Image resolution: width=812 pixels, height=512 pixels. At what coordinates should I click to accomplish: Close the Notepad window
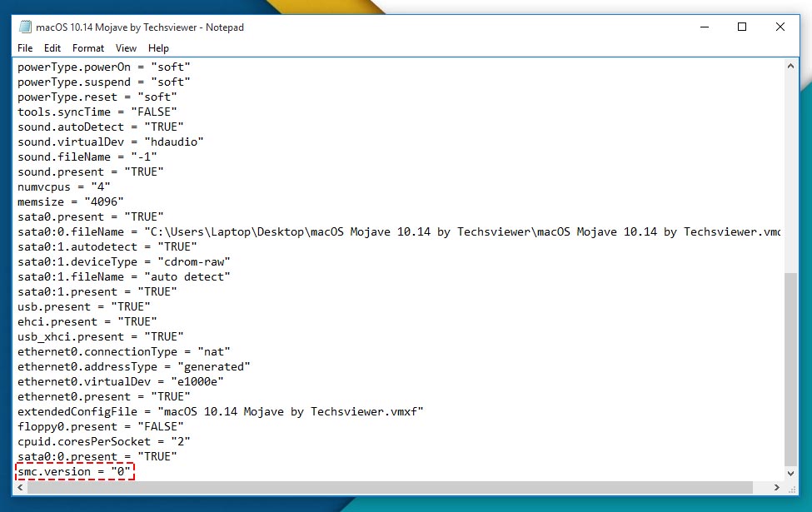tap(780, 27)
